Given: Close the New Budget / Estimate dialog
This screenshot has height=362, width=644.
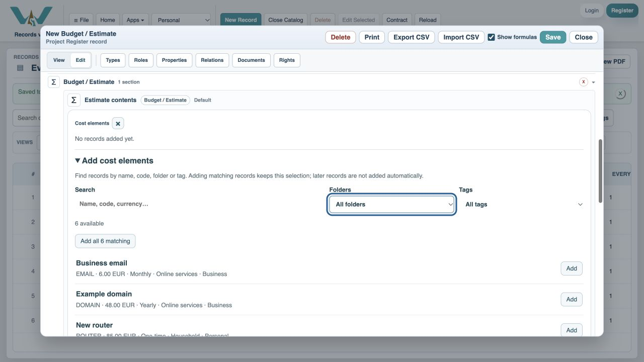Looking at the screenshot, I should pos(584,37).
